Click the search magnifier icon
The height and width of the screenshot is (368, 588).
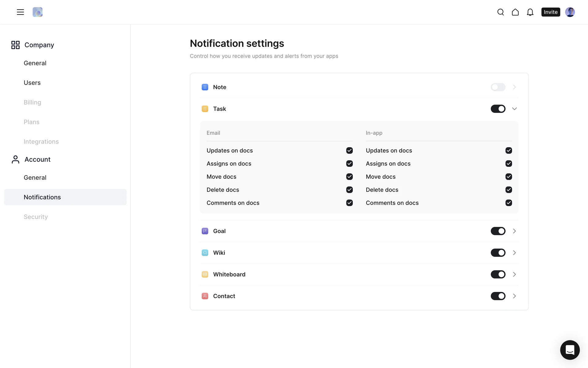(500, 12)
